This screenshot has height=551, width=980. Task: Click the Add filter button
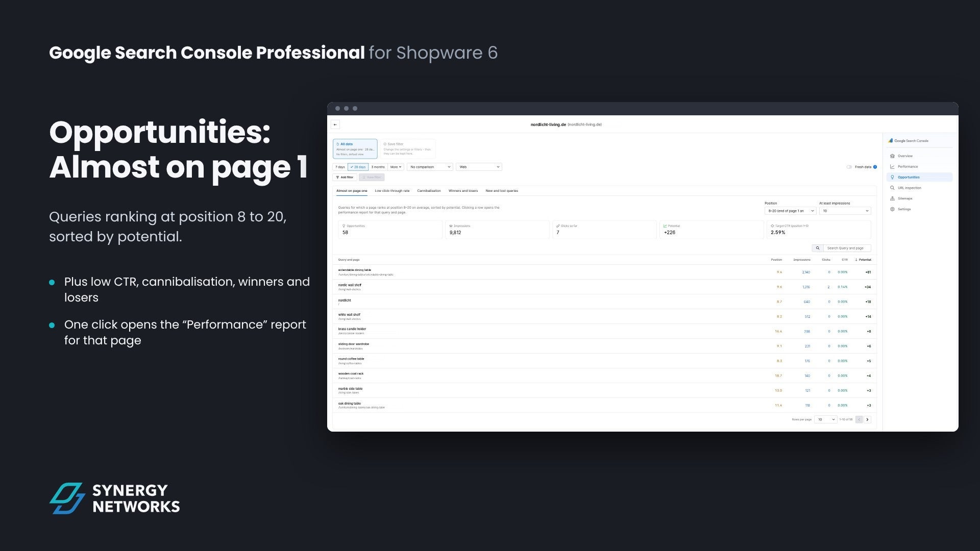[345, 178]
